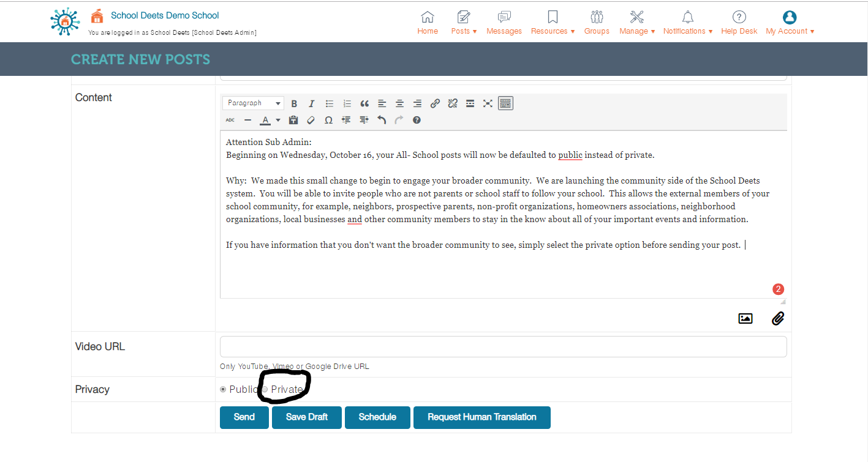Click the red spell-check error count badge

point(779,289)
